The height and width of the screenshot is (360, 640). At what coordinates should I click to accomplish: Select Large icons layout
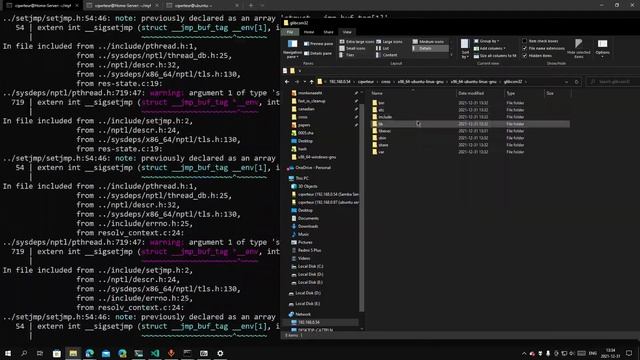click(389, 42)
